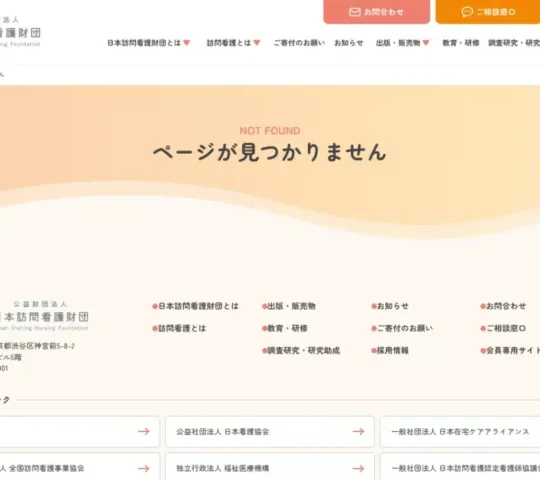Expand the 訪問看護とは dropdown arrow in header

(x=257, y=43)
